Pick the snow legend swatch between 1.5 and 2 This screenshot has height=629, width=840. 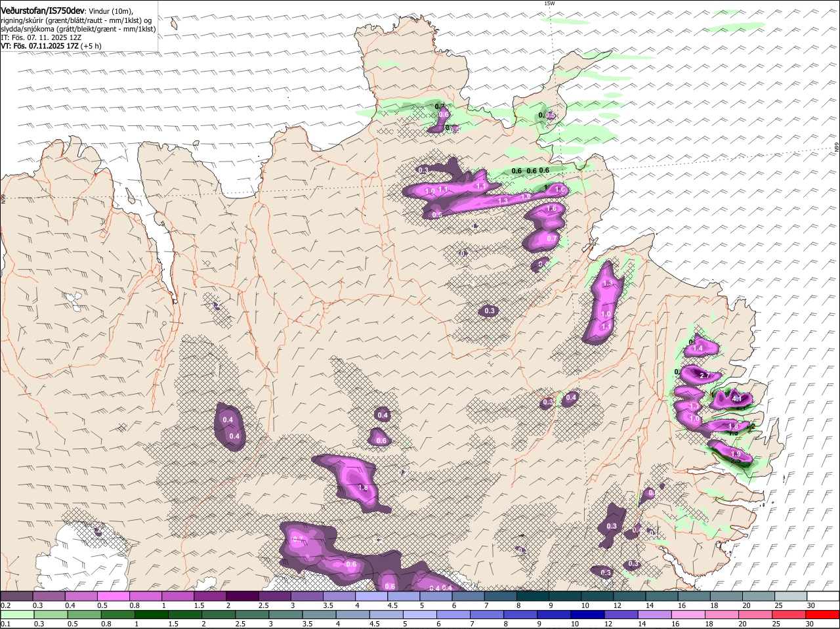tap(210, 596)
